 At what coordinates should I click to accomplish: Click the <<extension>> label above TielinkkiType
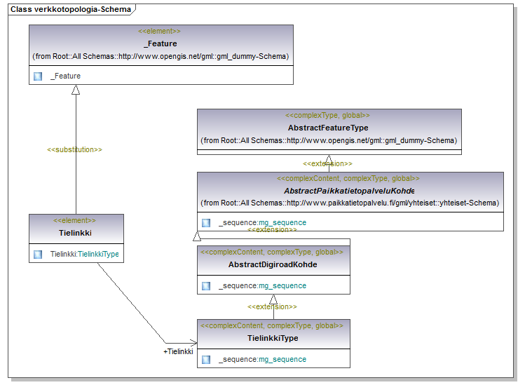click(272, 307)
